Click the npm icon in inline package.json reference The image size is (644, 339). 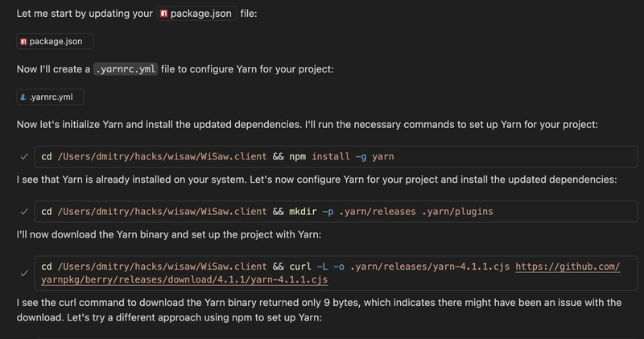click(163, 14)
